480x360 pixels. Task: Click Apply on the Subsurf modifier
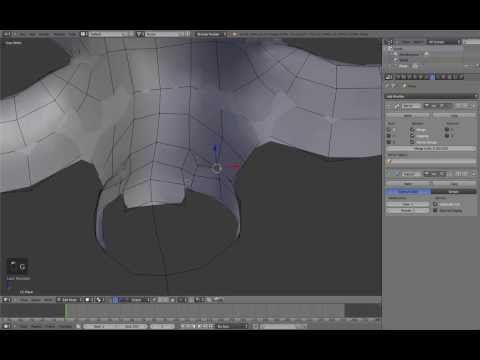tap(408, 184)
